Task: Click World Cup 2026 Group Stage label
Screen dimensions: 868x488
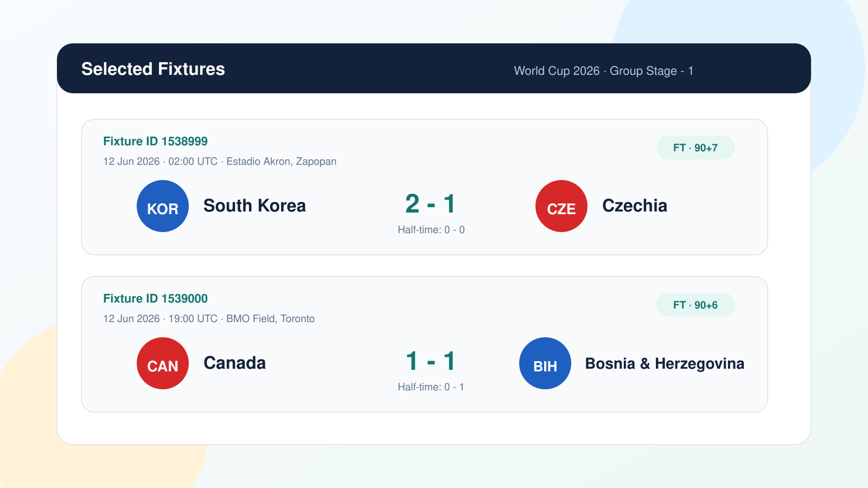Action: [604, 71]
